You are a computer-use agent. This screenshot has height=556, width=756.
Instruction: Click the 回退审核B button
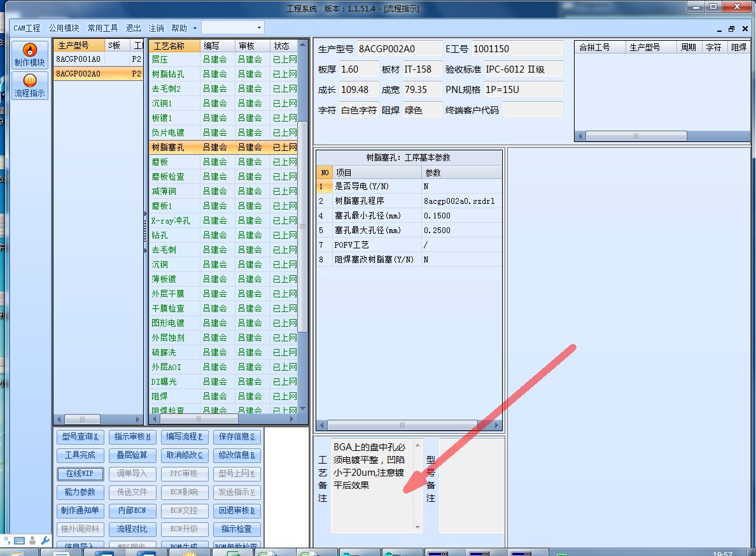[x=237, y=511]
